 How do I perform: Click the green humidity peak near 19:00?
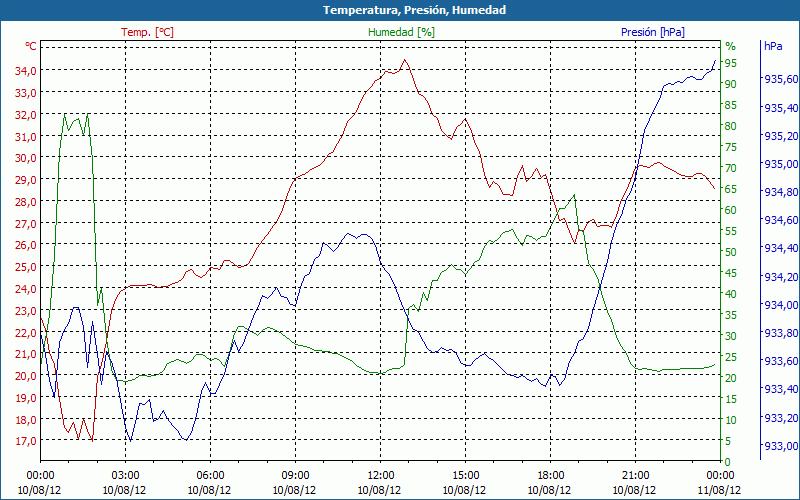(x=574, y=195)
